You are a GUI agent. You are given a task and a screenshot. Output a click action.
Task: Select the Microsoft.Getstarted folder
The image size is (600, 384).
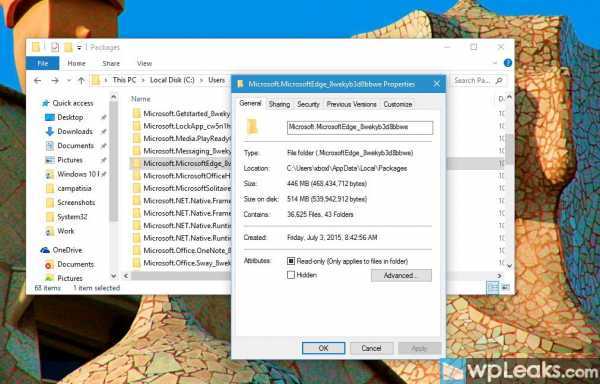181,113
